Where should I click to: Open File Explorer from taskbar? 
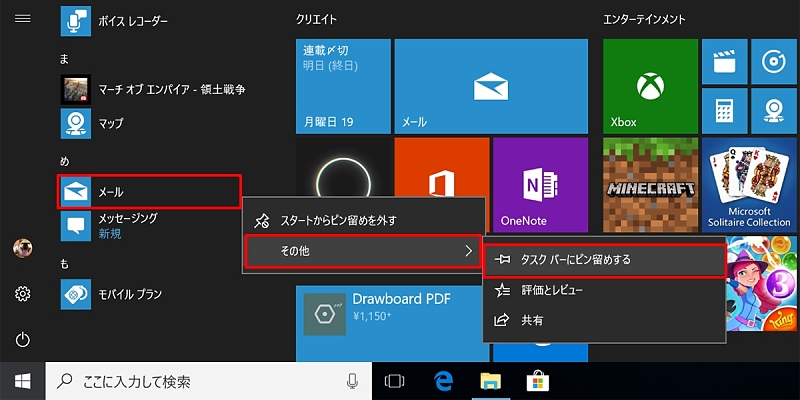[x=490, y=381]
